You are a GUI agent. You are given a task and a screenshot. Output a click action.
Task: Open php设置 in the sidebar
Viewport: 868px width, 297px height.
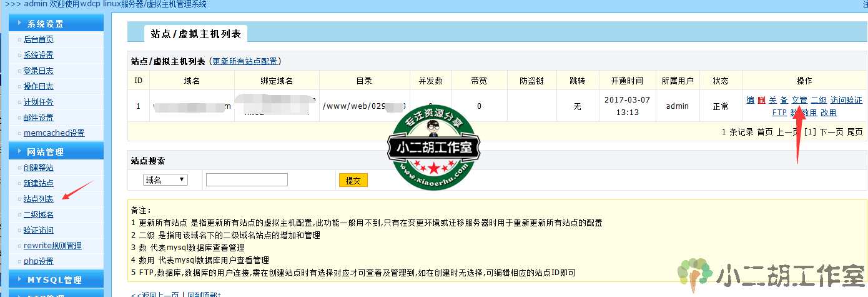pos(39,261)
